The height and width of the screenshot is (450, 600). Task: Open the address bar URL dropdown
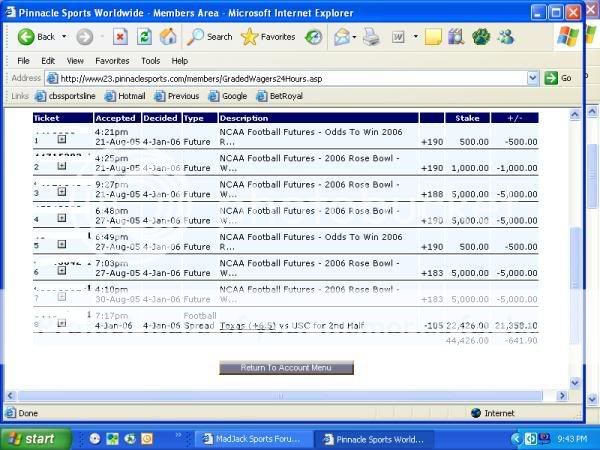pyautogui.click(x=533, y=78)
